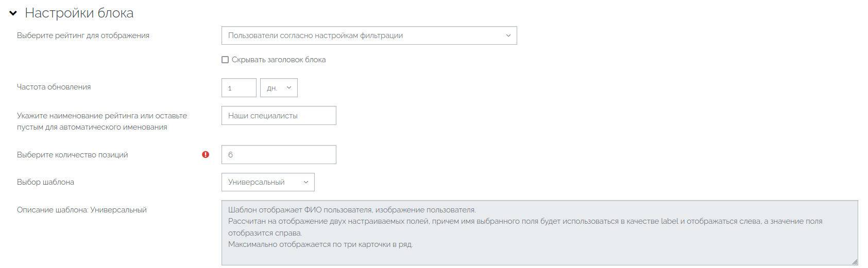Open the Универсальный template dropdown
The height and width of the screenshot is (268, 868).
point(268,182)
